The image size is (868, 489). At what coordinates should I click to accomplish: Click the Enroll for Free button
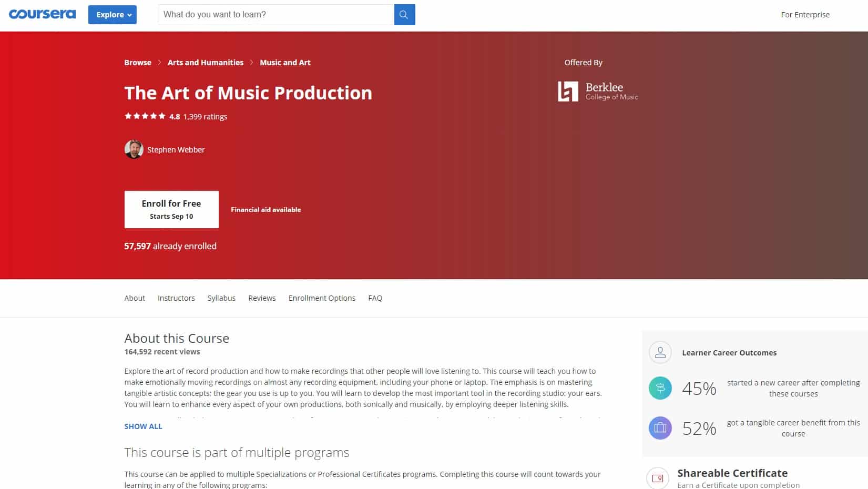click(x=171, y=209)
